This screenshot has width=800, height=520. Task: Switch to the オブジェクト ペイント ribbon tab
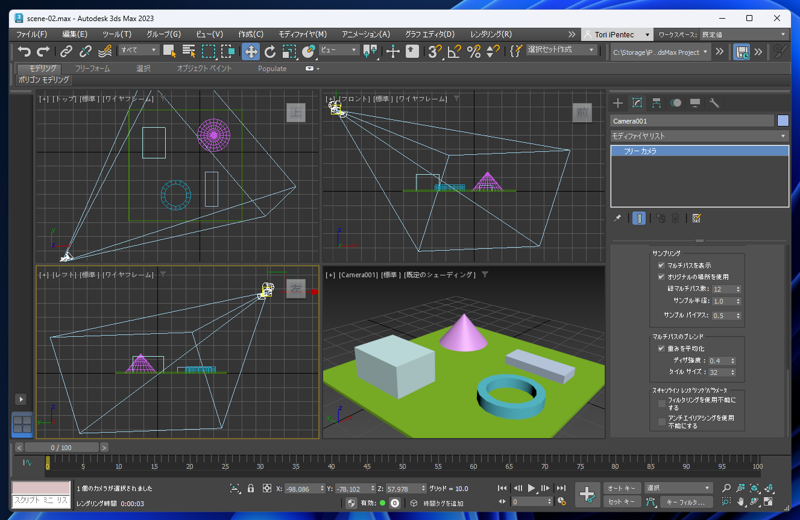tap(204, 68)
